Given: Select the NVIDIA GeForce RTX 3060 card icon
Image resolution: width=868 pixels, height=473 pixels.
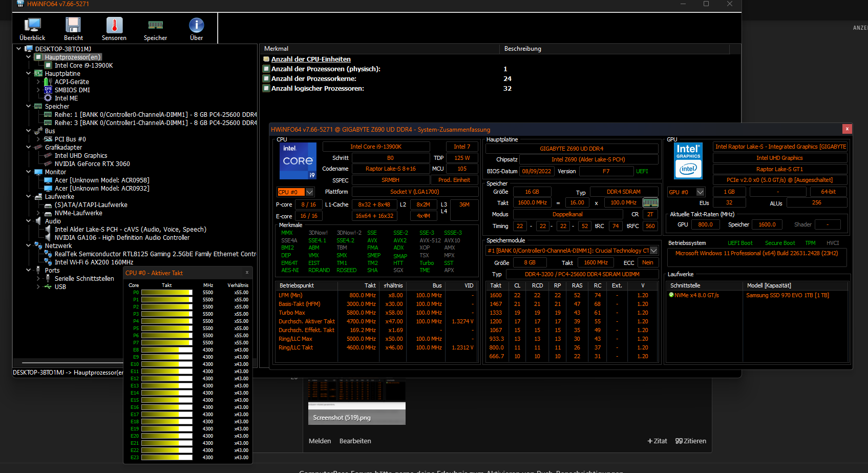Looking at the screenshot, I should [x=48, y=163].
